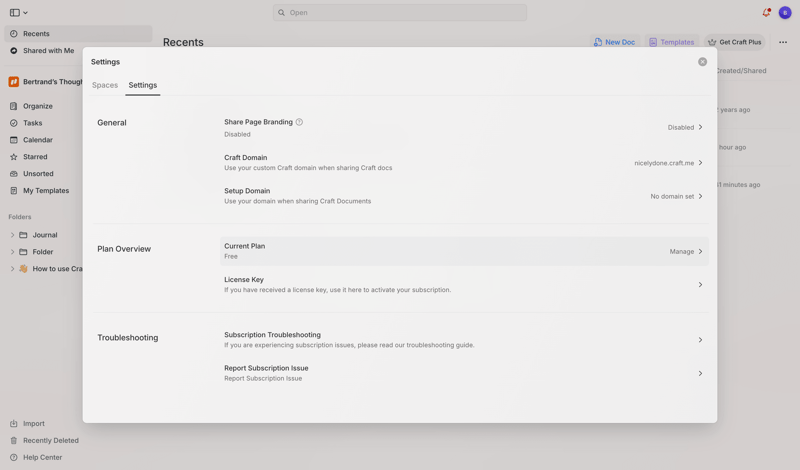Close the Settings dialog
Image resolution: width=800 pixels, height=470 pixels.
[702, 62]
